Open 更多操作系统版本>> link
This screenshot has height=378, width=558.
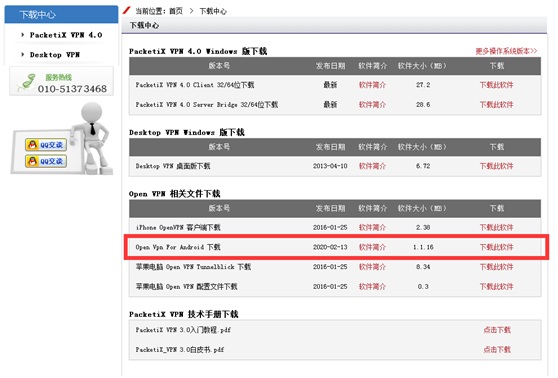click(506, 51)
